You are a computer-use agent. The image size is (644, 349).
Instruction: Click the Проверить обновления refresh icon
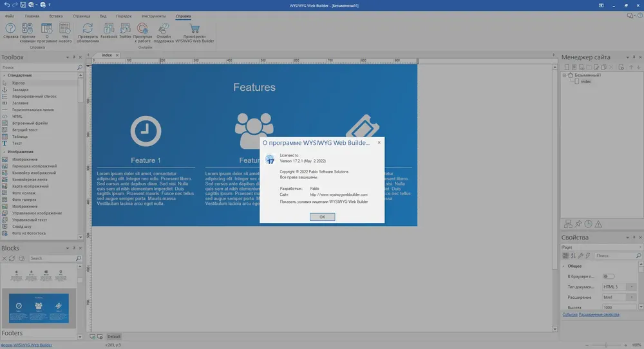(88, 28)
